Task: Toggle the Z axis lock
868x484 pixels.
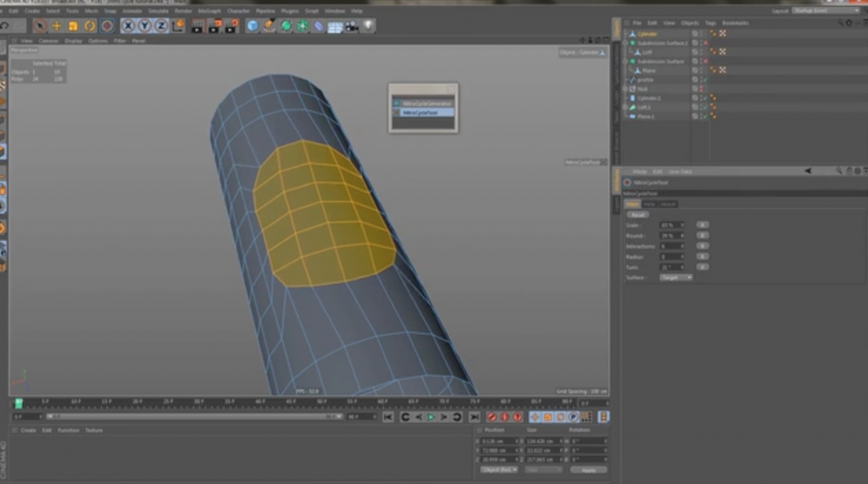Action: [x=160, y=26]
